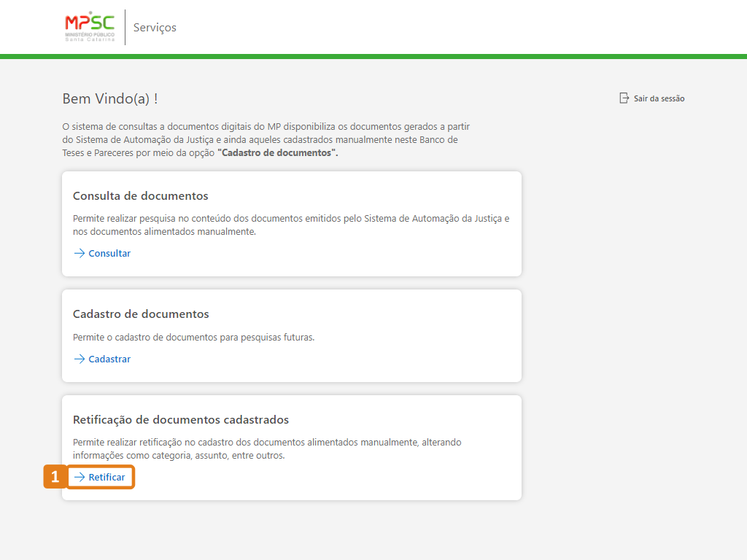Open the Retificar link

click(x=107, y=478)
